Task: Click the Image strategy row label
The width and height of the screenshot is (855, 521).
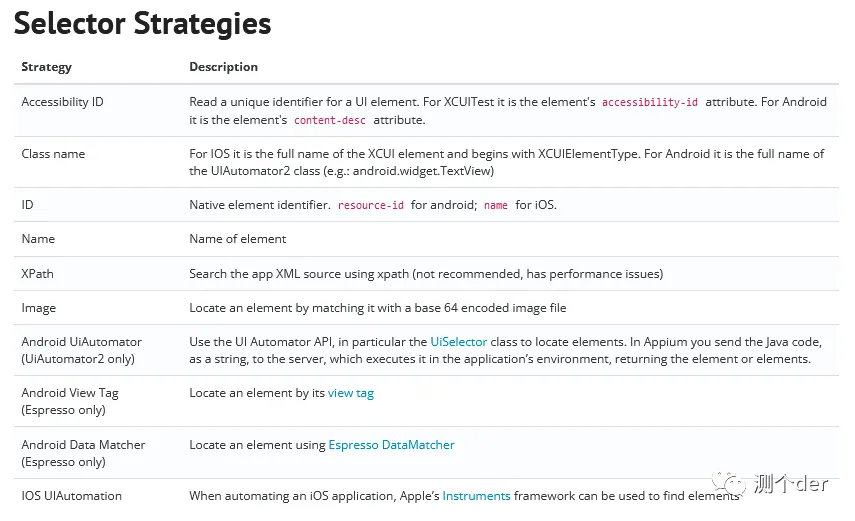Action: tap(38, 308)
